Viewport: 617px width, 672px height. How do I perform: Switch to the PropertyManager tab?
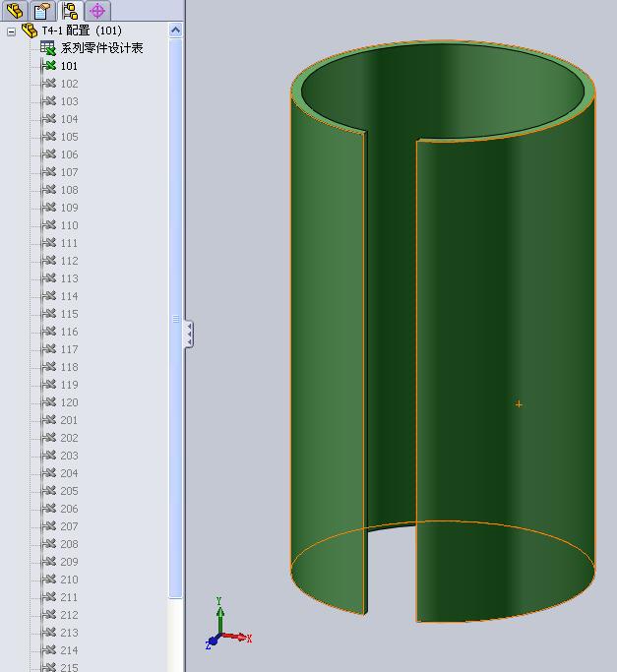coord(42,10)
